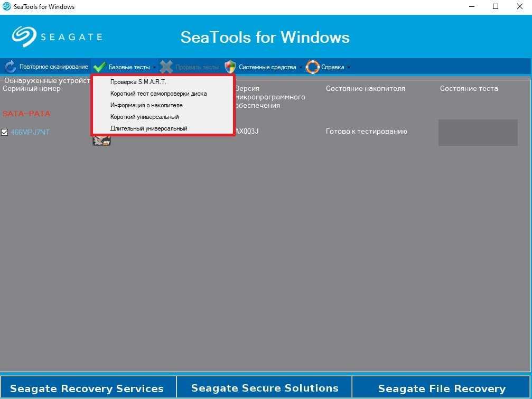Expand the Базовые тесты dropdown arrow

pyautogui.click(x=154, y=67)
